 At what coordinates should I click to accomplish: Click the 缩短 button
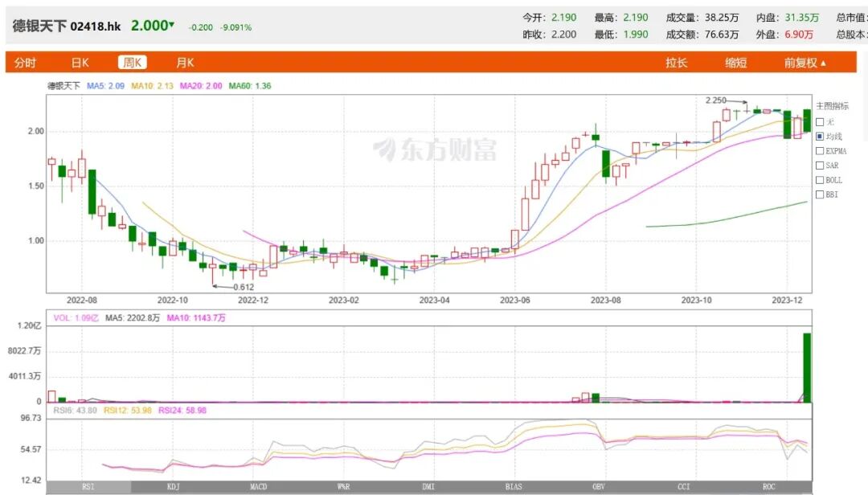tap(736, 63)
